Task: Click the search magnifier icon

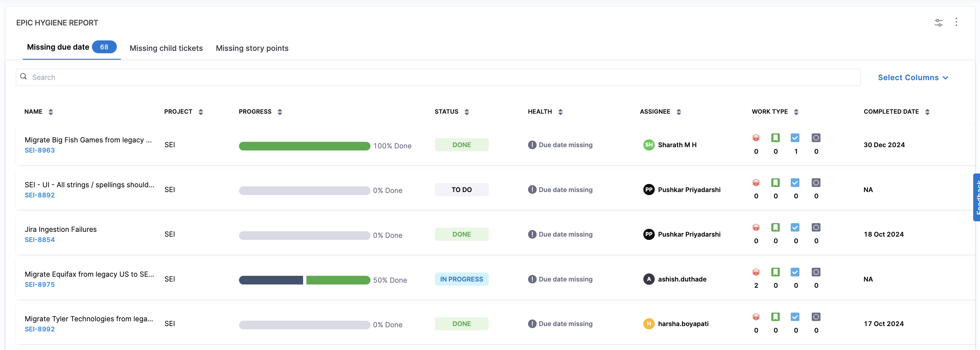Action: click(24, 76)
